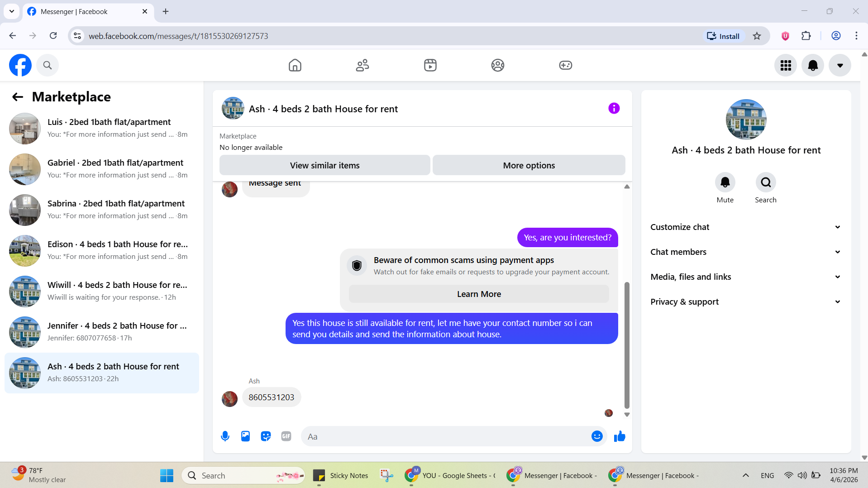Open emoji picker in message box
Viewport: 868px width, 488px height.
click(597, 436)
